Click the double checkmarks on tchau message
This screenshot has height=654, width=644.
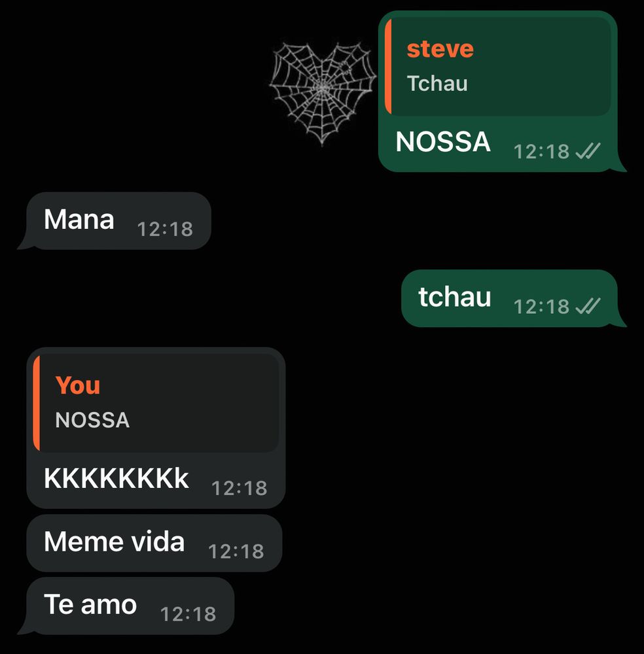coord(588,306)
